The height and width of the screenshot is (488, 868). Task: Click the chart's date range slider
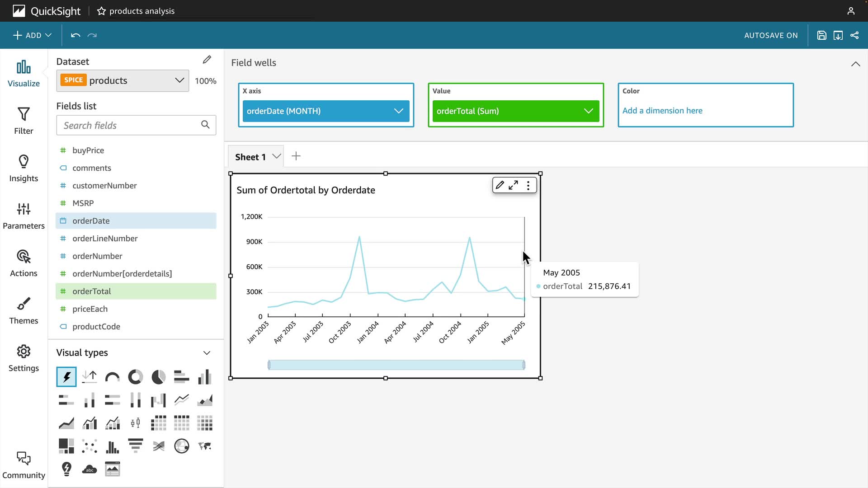point(396,365)
